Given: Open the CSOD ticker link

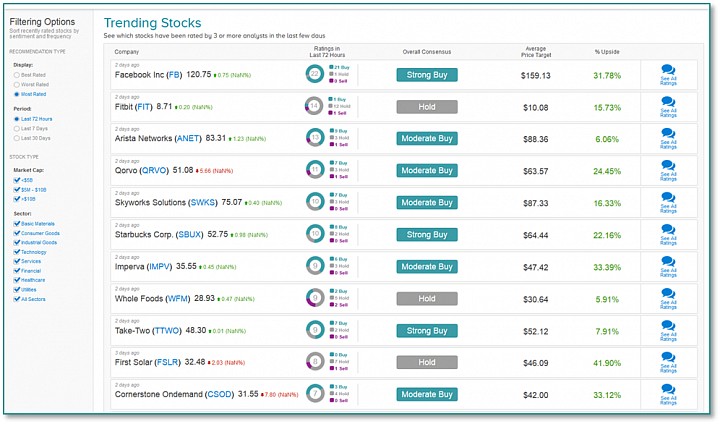Looking at the screenshot, I should tap(219, 395).
